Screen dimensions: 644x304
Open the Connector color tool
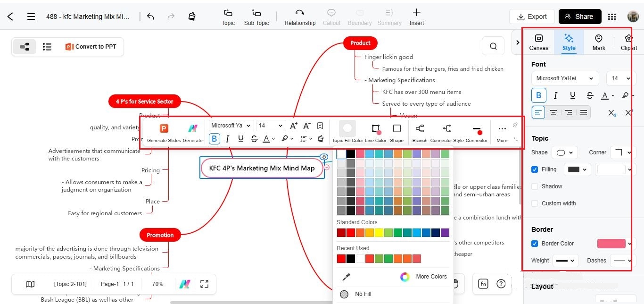[x=477, y=132]
